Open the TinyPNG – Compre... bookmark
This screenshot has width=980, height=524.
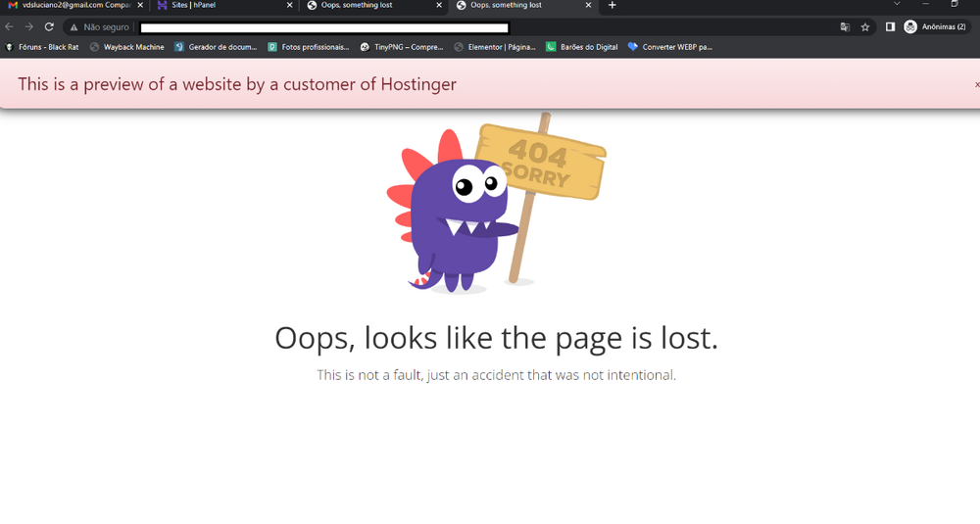click(x=402, y=47)
